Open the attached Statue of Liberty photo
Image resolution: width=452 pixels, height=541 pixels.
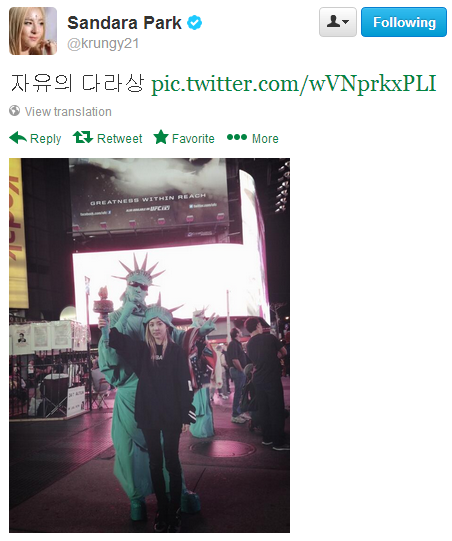tap(149, 345)
